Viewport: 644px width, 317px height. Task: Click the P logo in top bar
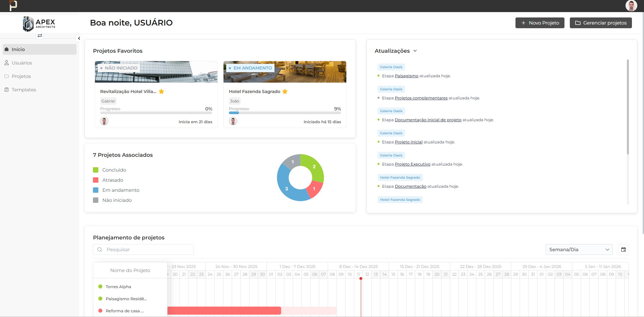(13, 6)
